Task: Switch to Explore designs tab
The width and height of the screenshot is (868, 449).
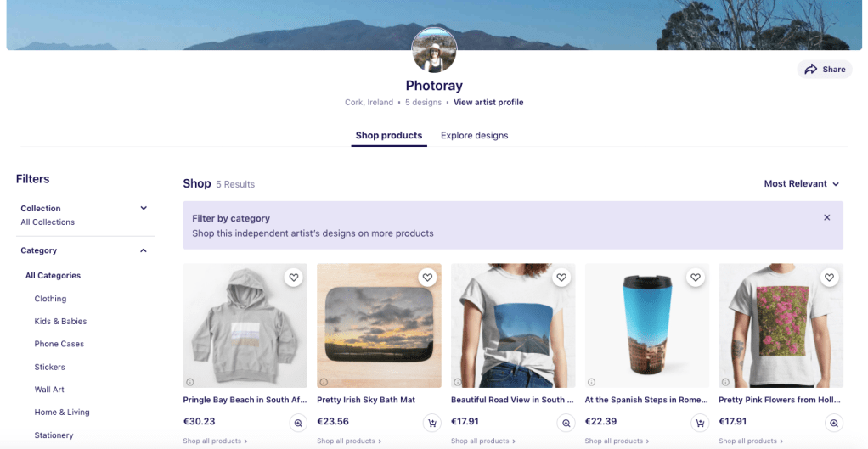Action: [x=474, y=136]
